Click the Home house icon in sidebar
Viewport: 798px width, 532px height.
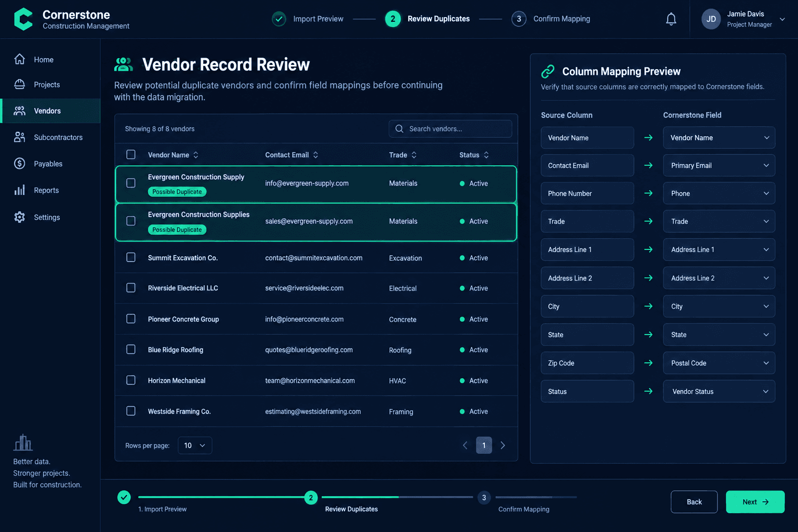pos(20,59)
